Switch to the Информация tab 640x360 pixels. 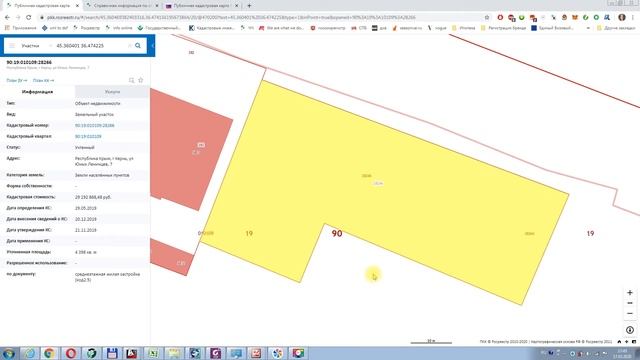tap(38, 92)
